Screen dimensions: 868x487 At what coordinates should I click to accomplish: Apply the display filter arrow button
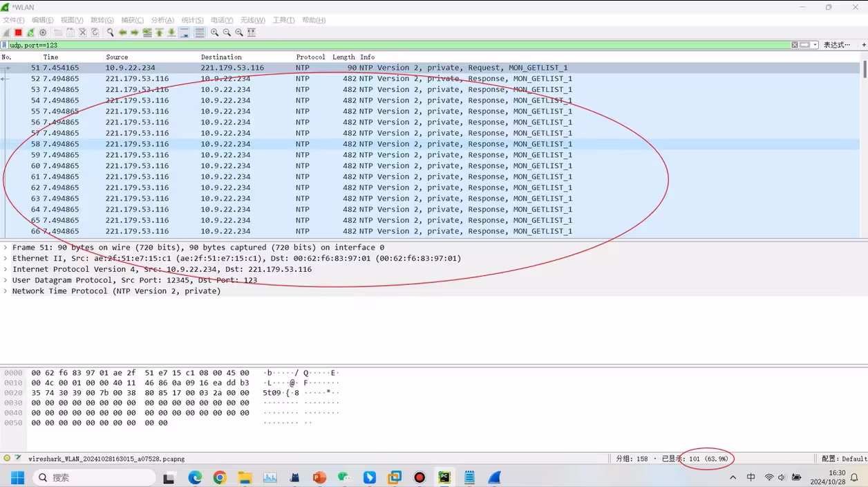click(x=805, y=45)
